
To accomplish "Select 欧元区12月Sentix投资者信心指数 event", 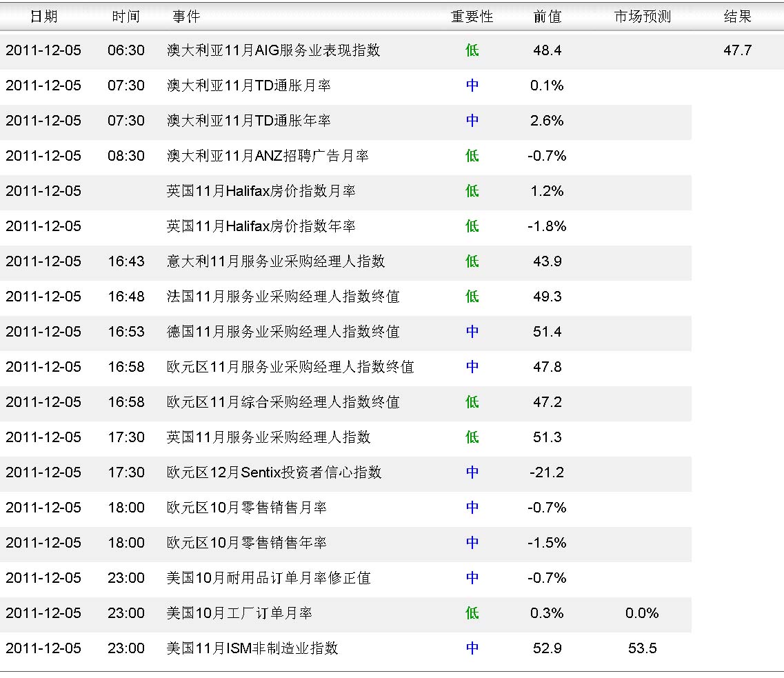I will [274, 472].
